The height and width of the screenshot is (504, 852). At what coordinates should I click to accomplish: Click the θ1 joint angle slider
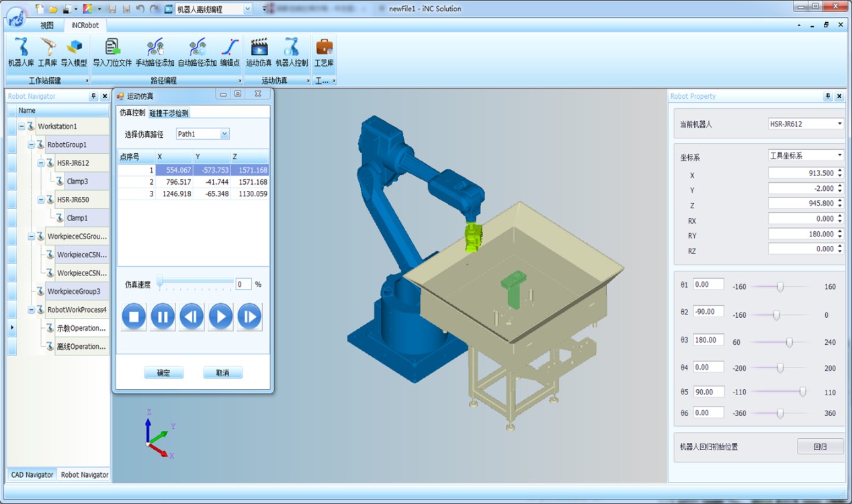click(780, 287)
